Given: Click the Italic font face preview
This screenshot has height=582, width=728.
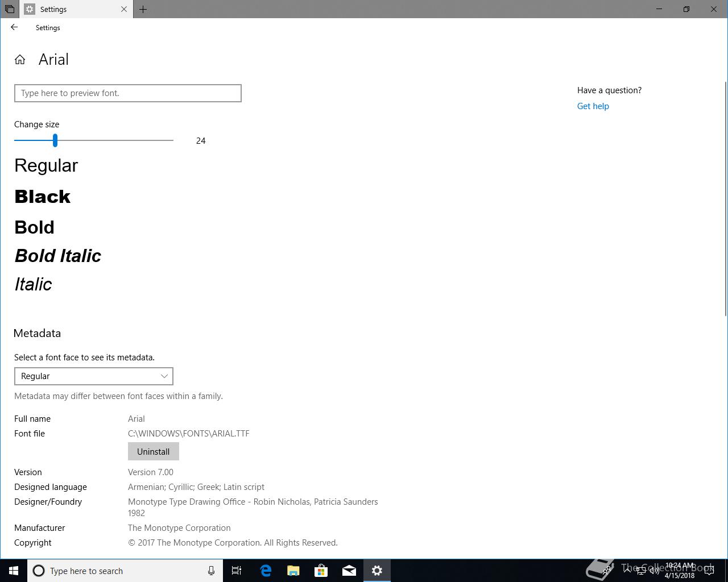Looking at the screenshot, I should (x=33, y=284).
